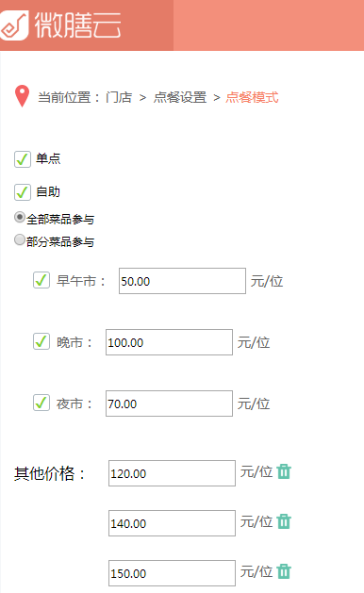Delete the 120.00 price with trash icon
364x593 pixels.
pos(284,471)
